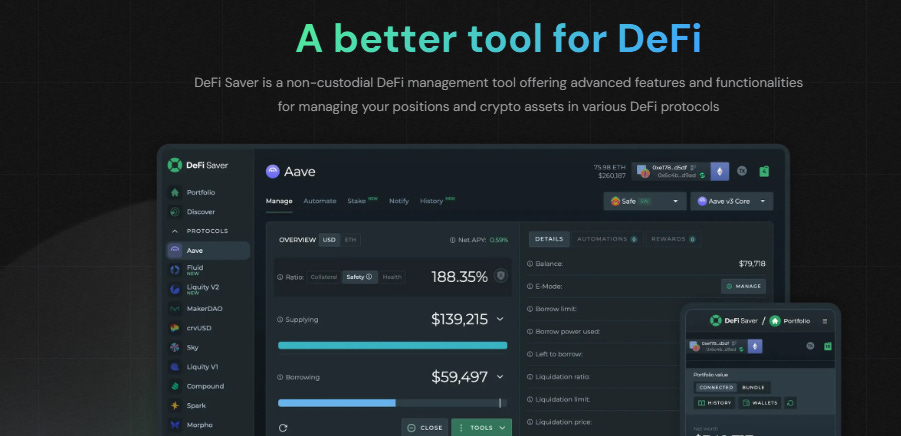901x436 pixels.
Task: Click the Morpho protocol icon
Action: tap(175, 425)
